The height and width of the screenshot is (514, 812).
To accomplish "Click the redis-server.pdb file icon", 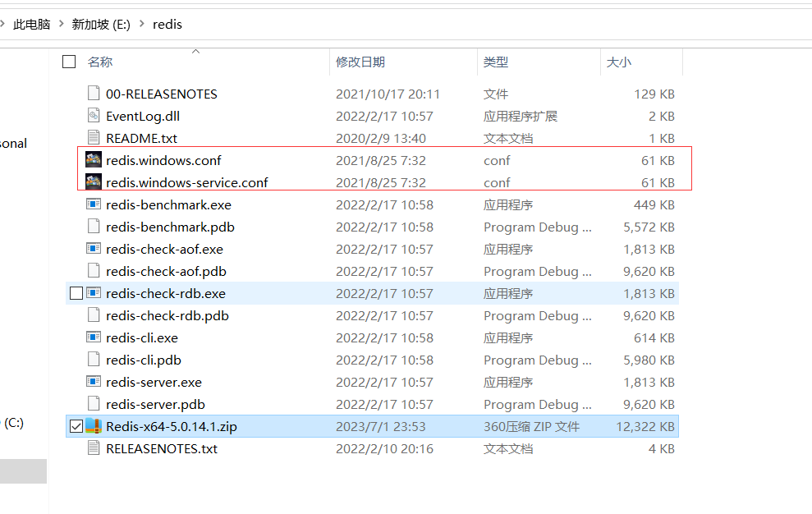I will (94, 403).
